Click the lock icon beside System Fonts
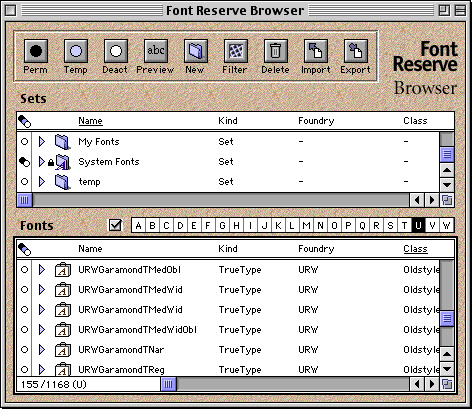The image size is (472, 409). coord(51,162)
